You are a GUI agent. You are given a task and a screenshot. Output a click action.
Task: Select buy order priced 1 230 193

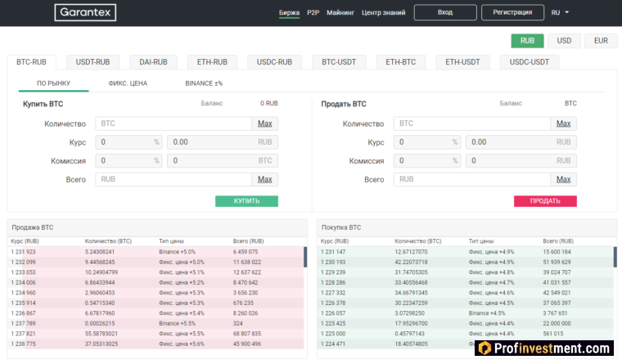[466, 262]
